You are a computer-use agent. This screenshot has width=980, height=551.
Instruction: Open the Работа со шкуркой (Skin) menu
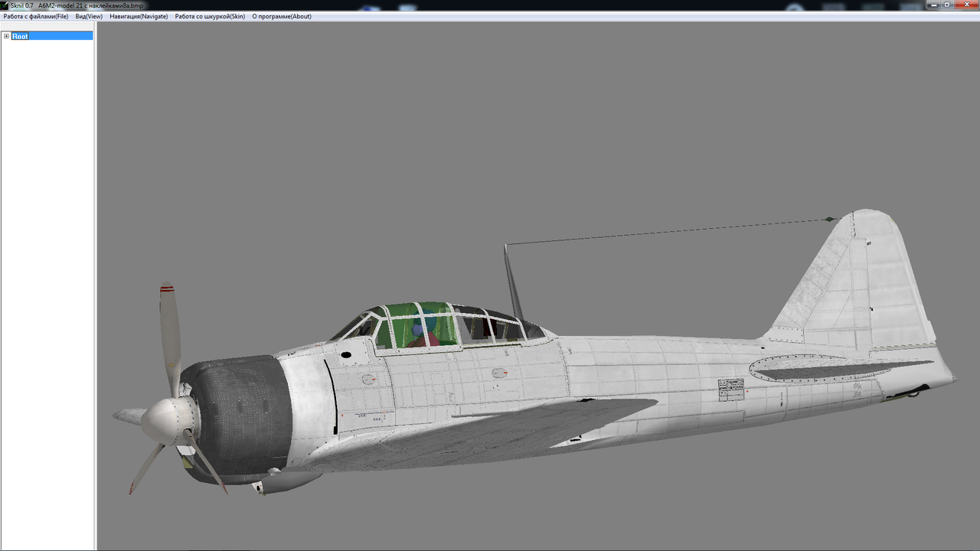(210, 16)
